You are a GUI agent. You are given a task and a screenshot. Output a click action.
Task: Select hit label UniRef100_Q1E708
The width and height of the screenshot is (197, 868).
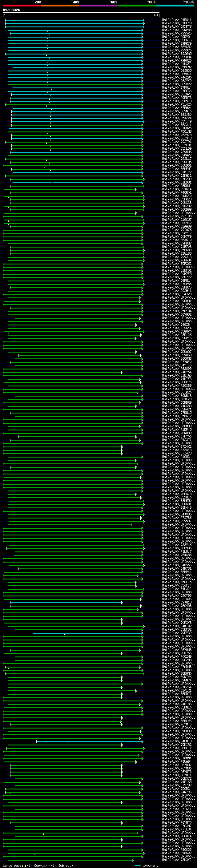177,247
